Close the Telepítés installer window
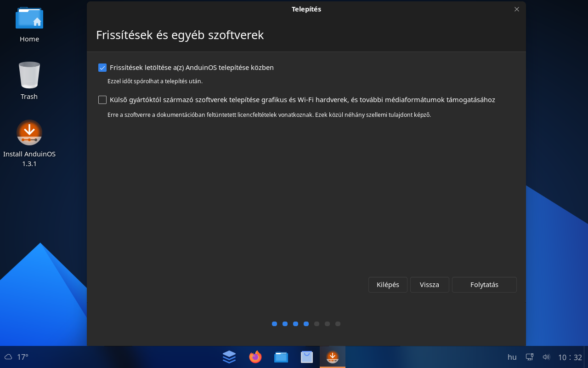The image size is (588, 368). pyautogui.click(x=517, y=9)
